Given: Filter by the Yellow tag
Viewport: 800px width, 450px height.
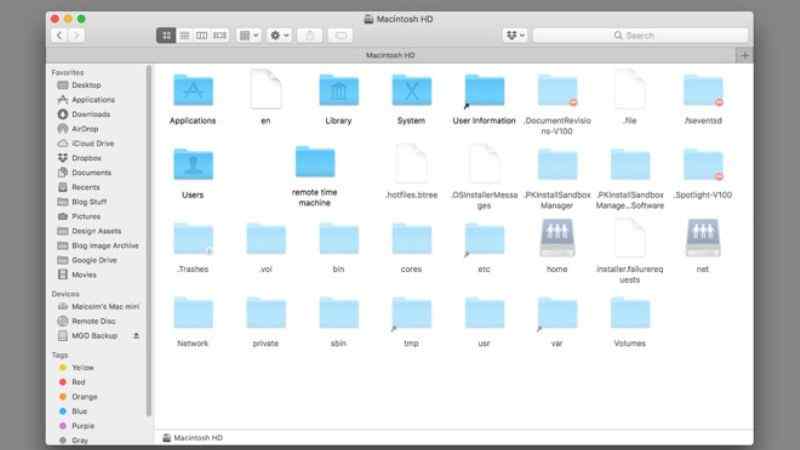Looking at the screenshot, I should pos(82,367).
